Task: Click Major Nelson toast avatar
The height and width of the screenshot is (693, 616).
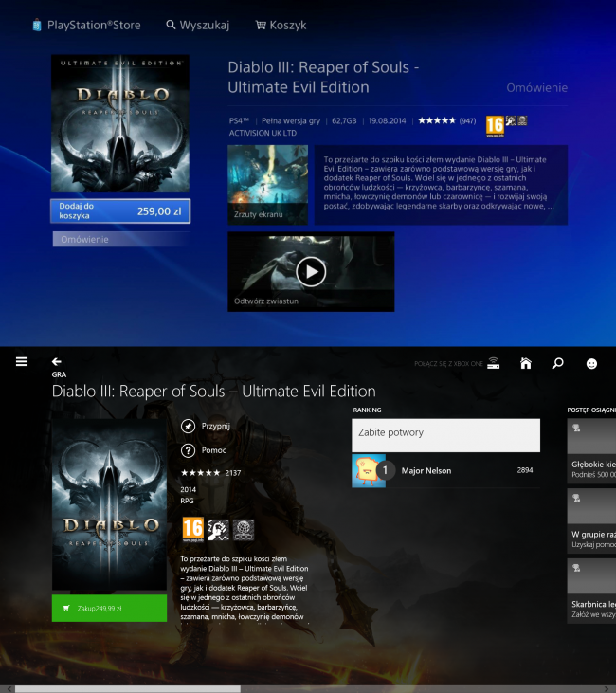Action: coord(369,471)
